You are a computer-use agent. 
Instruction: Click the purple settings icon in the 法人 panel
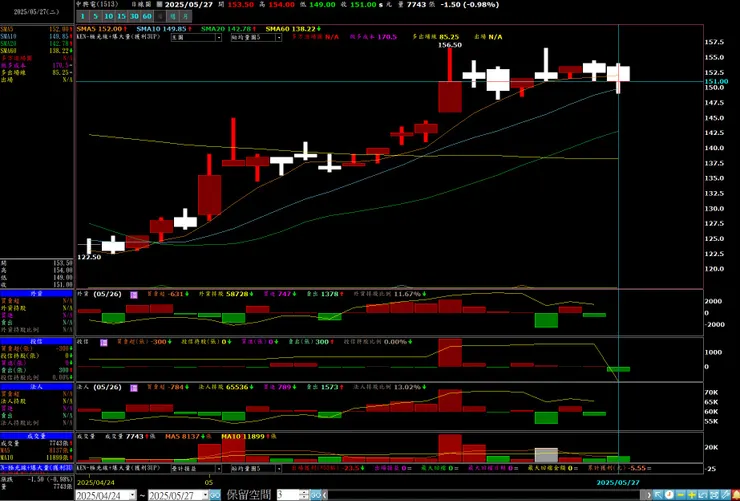point(134,388)
